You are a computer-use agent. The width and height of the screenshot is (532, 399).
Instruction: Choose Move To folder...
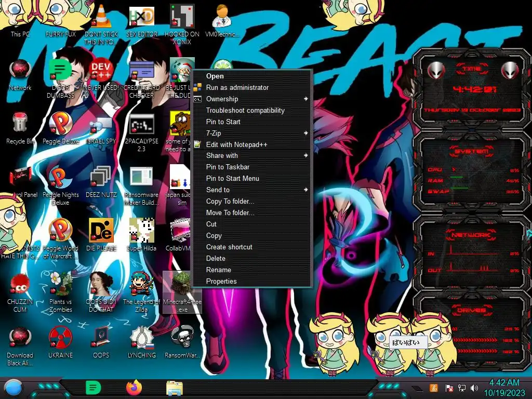pos(252,212)
